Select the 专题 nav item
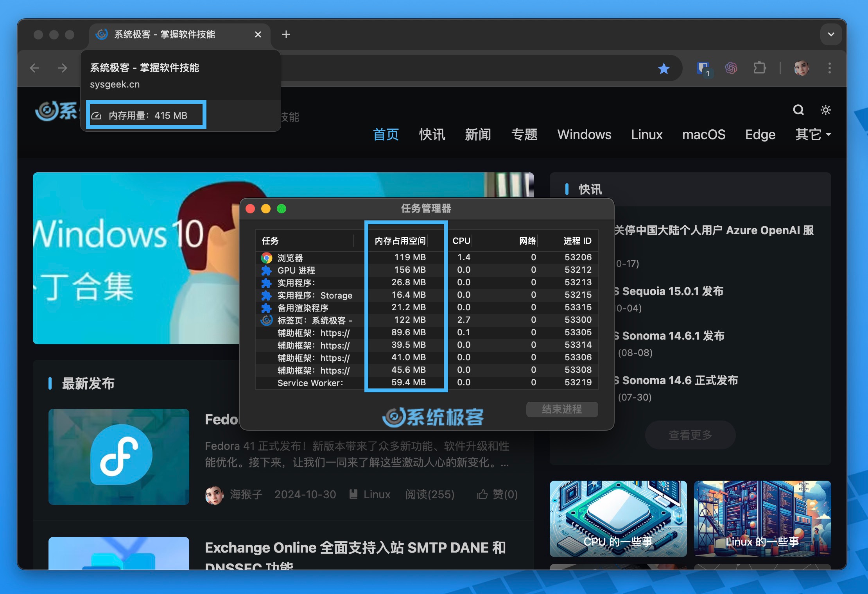Image resolution: width=868 pixels, height=594 pixels. (x=524, y=134)
